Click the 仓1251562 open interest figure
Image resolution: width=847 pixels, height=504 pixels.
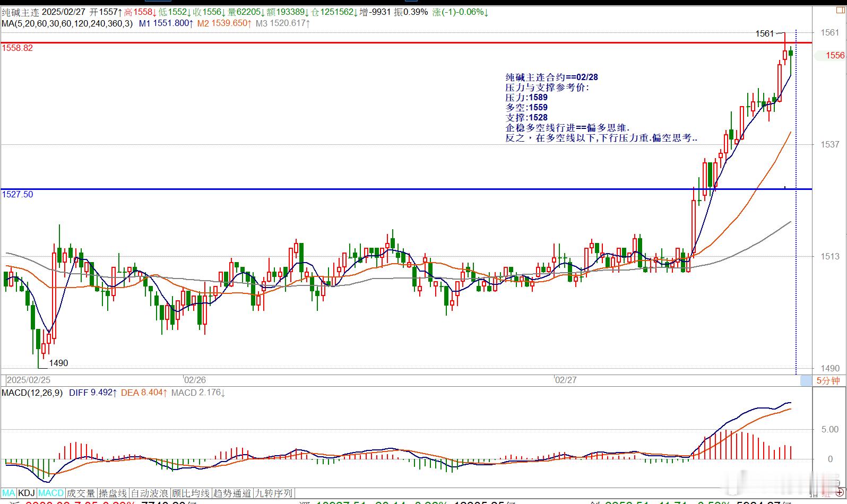click(x=335, y=12)
